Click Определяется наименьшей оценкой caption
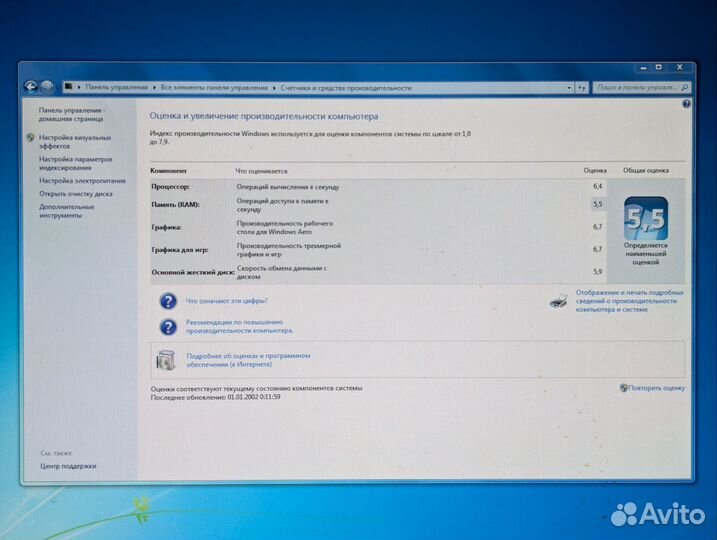This screenshot has width=717, height=540. [646, 254]
